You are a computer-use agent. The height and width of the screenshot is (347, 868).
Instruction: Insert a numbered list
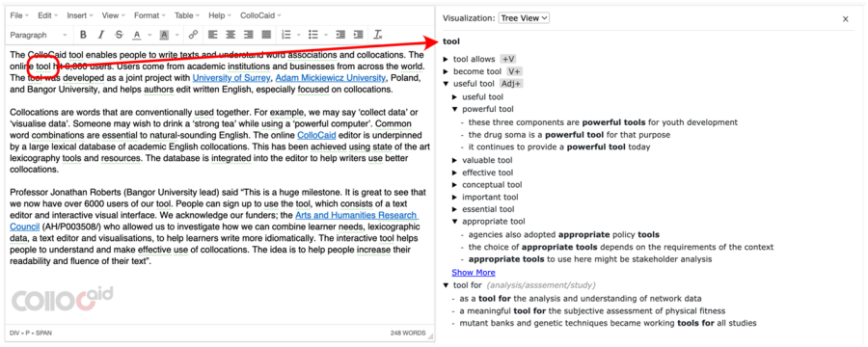tap(286, 35)
